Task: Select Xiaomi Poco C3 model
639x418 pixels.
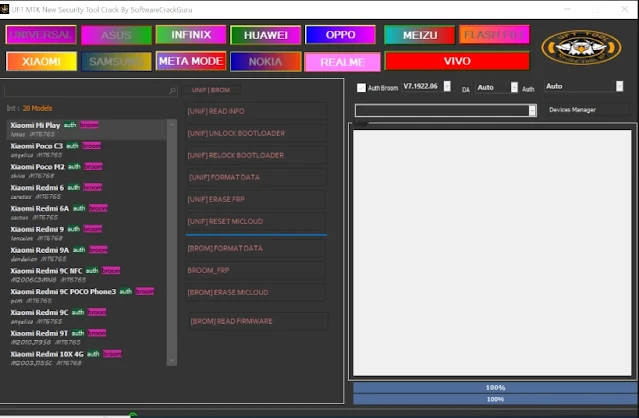Action: (86, 150)
